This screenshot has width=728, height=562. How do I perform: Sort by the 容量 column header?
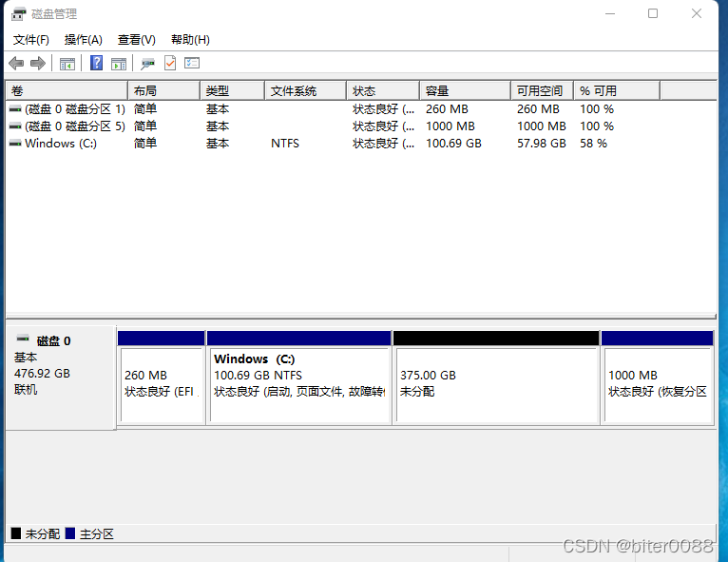465,91
